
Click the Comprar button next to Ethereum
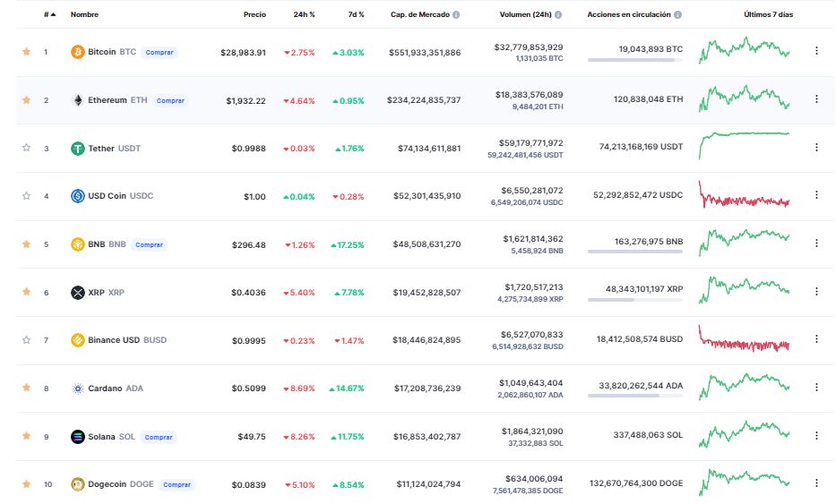click(170, 100)
